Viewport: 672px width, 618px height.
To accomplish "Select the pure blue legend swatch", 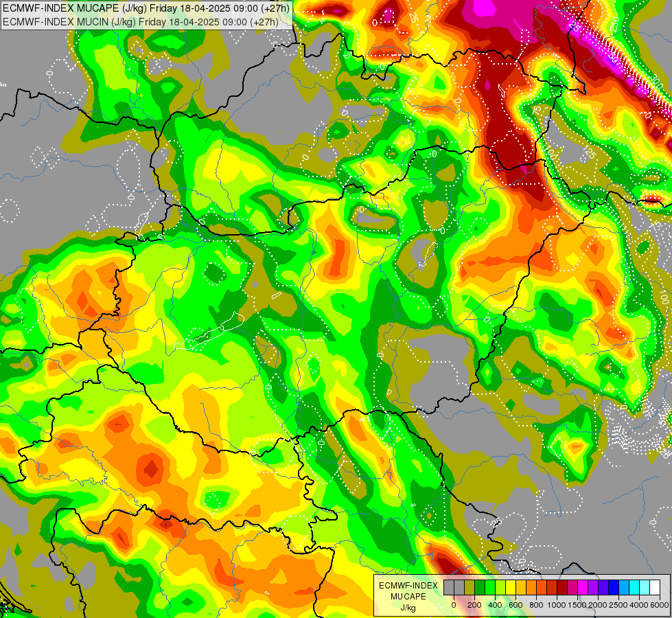I will (x=614, y=587).
